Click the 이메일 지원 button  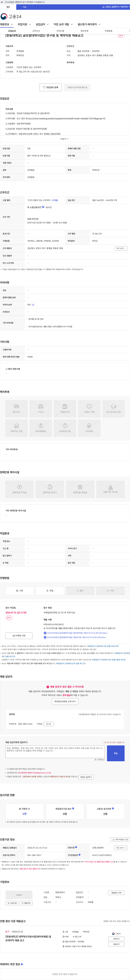(x=19, y=636)
